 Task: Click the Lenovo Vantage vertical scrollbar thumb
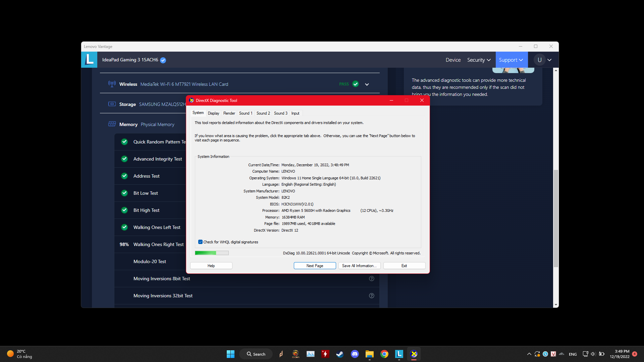556,218
